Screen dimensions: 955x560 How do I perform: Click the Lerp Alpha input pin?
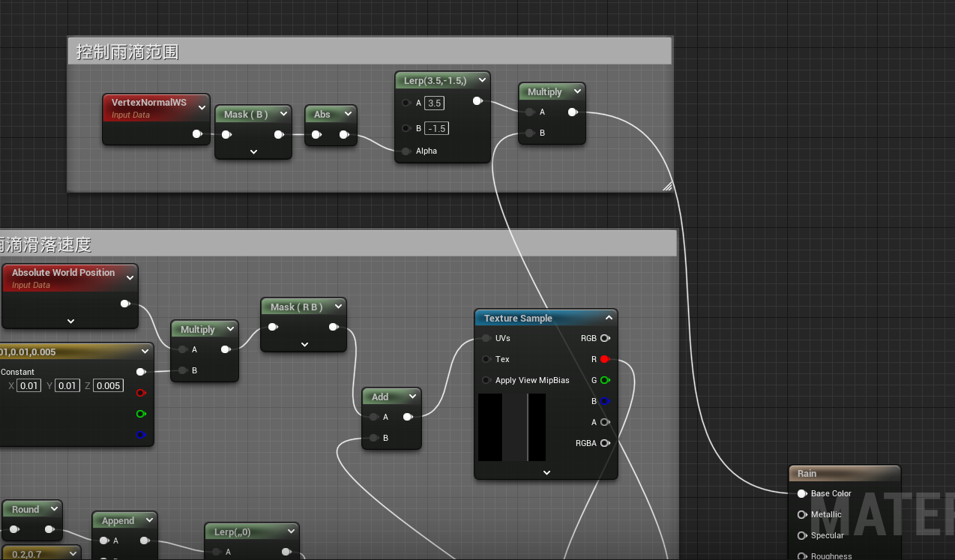click(406, 151)
